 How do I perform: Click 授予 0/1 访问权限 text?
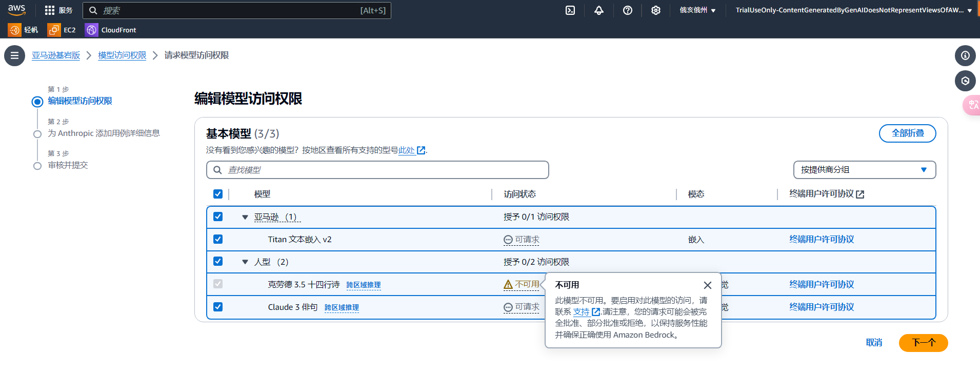tap(536, 217)
